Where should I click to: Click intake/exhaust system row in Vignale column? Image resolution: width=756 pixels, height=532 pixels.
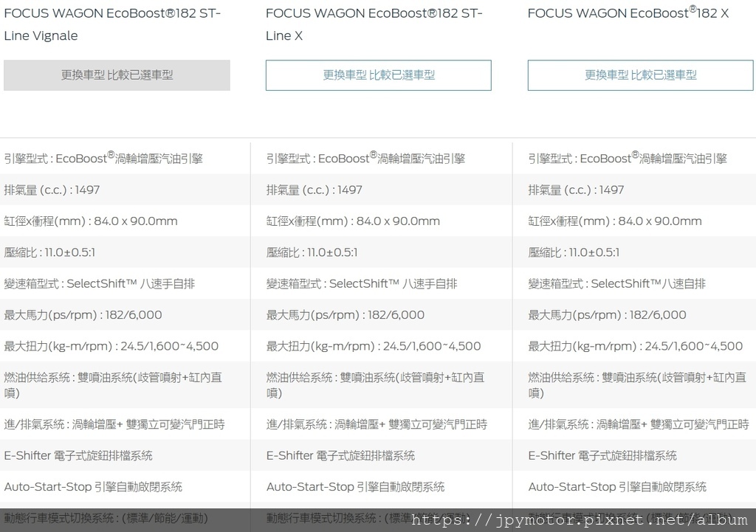pos(125,424)
